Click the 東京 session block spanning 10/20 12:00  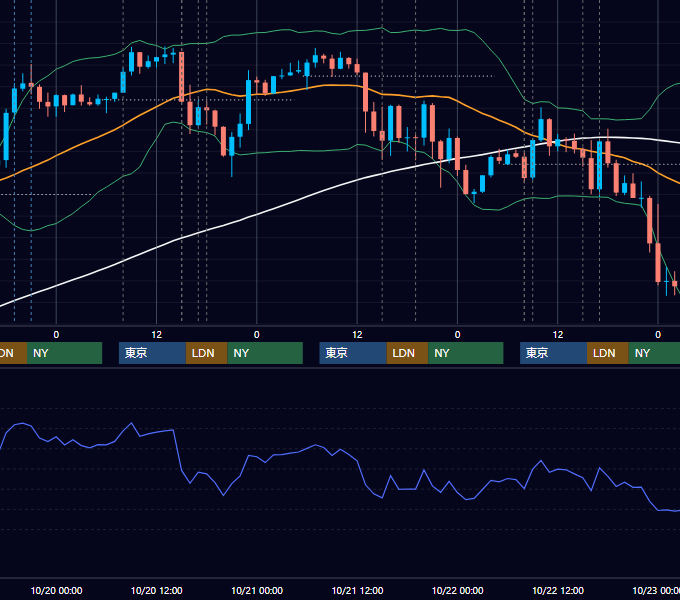152,353
